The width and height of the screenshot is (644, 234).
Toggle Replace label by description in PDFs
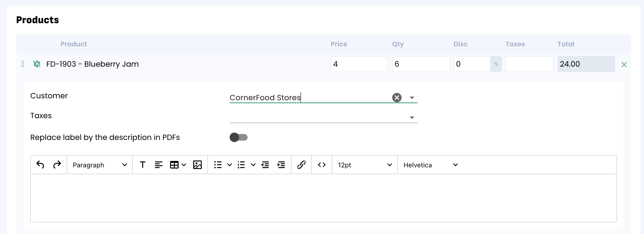[239, 137]
